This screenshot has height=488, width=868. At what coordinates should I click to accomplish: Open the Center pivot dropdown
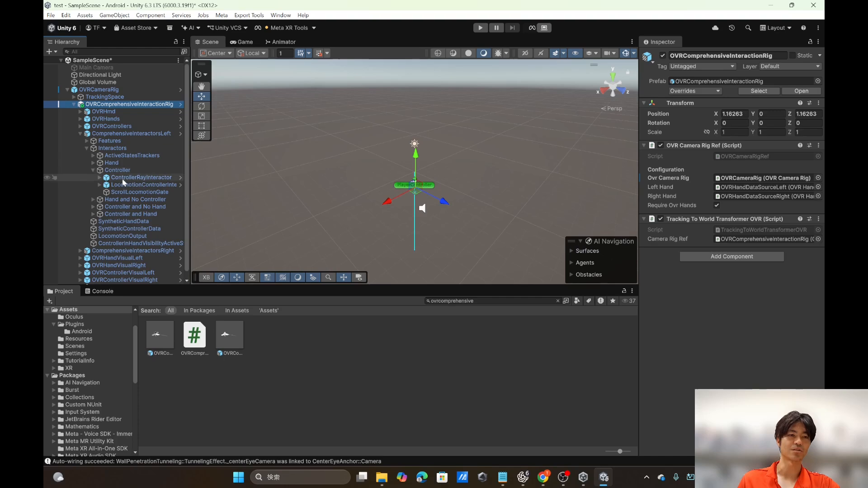[216, 53]
